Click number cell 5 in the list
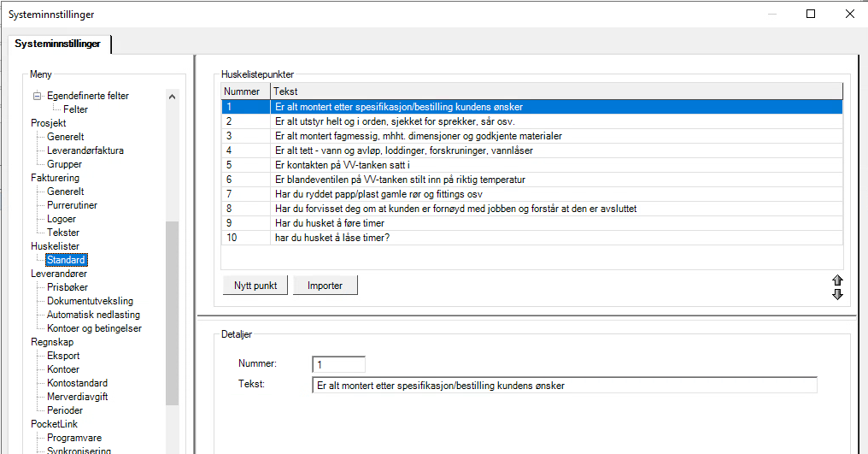Screen dimensions: 868x454 click(246, 165)
